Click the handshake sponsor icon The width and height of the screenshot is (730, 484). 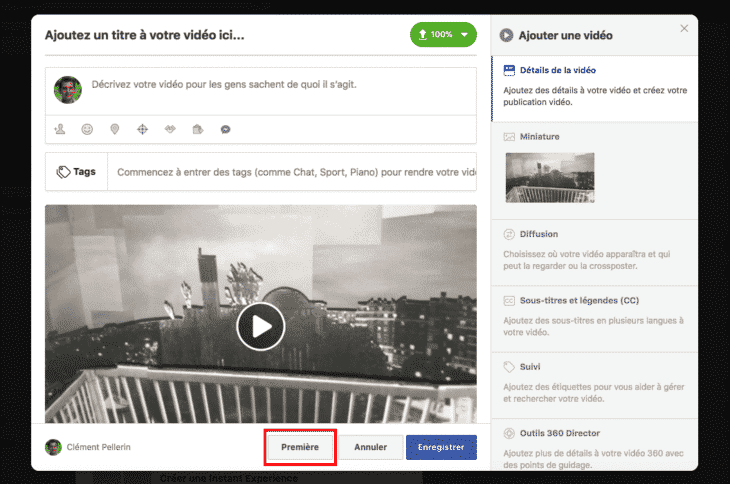[x=170, y=129]
